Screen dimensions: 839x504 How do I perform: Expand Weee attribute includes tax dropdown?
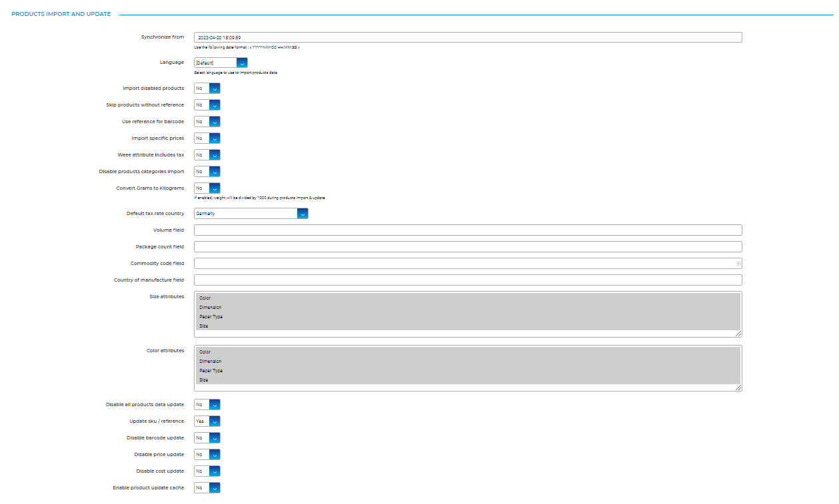(x=207, y=155)
